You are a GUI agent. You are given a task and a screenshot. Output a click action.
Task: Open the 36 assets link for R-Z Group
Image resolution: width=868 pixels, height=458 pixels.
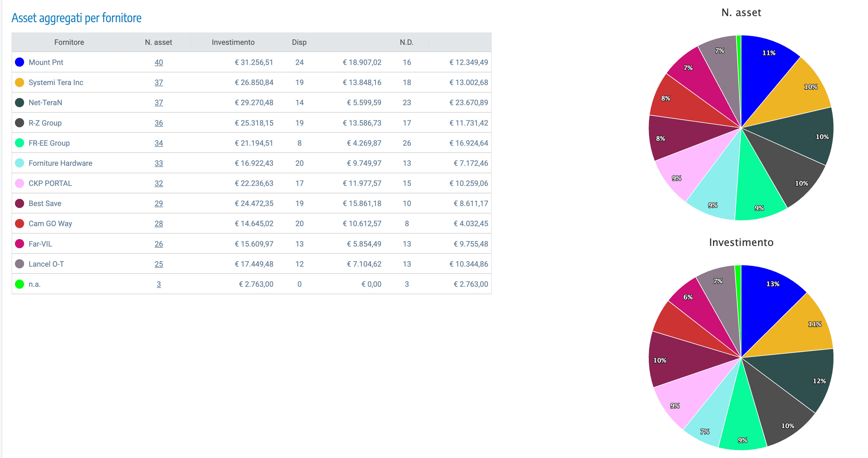click(x=159, y=123)
